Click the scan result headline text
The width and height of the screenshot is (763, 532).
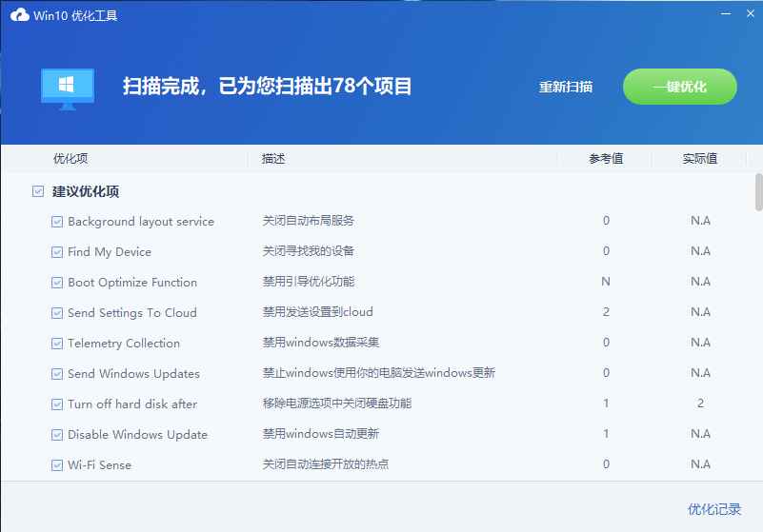tap(267, 87)
